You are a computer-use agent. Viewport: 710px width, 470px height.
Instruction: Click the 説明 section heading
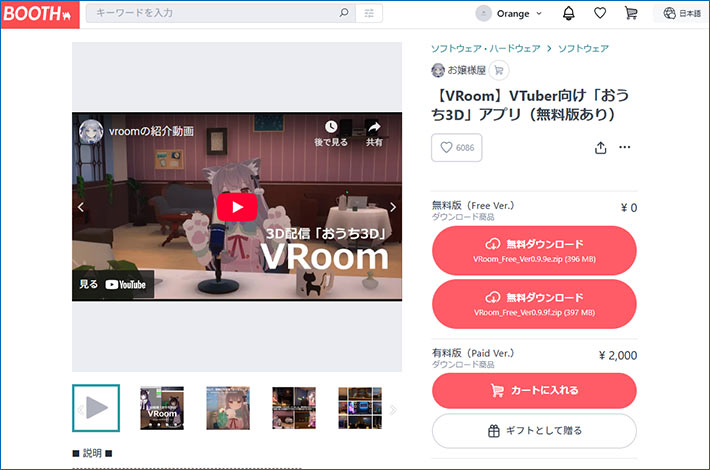[92, 453]
